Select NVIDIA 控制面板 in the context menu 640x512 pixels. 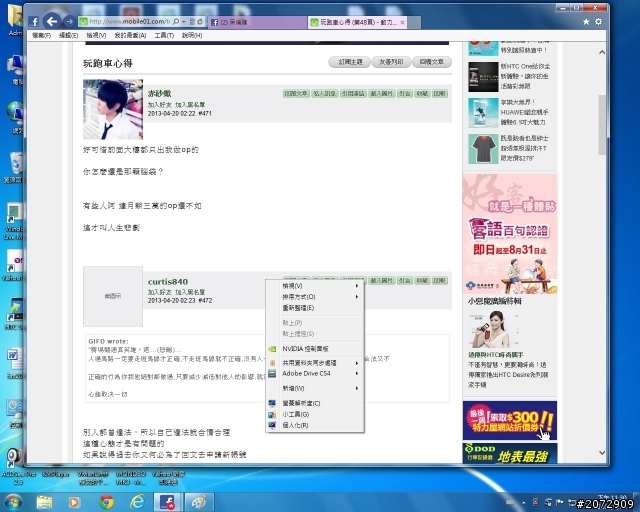(x=314, y=349)
